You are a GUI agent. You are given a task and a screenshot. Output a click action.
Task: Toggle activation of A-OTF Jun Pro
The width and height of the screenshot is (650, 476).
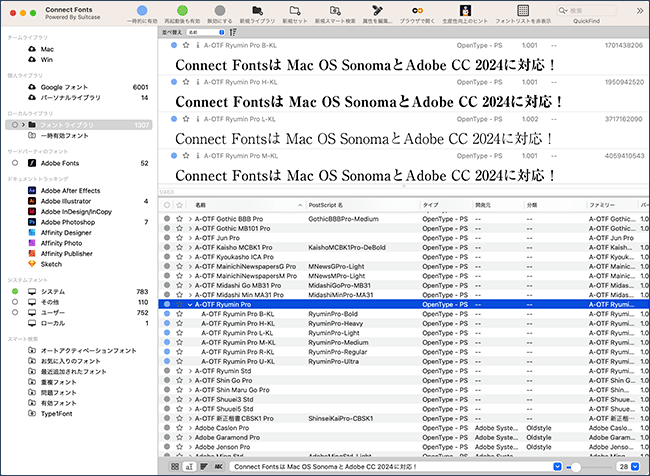(167, 238)
